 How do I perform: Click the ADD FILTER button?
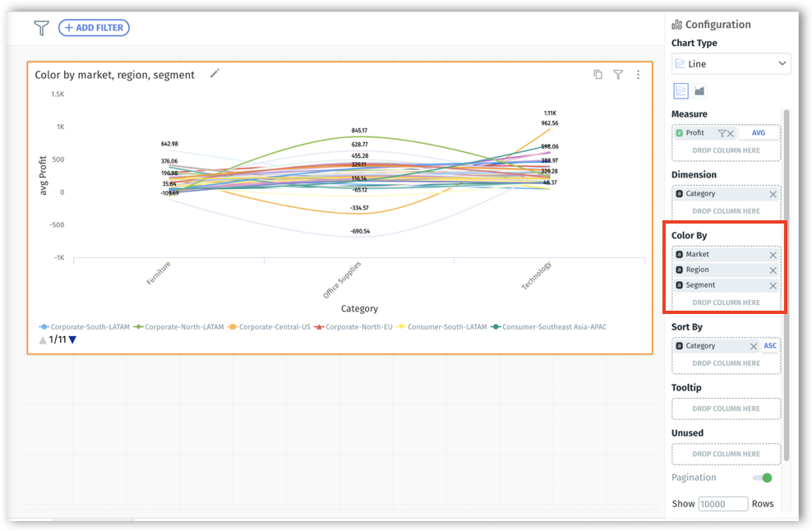(94, 28)
